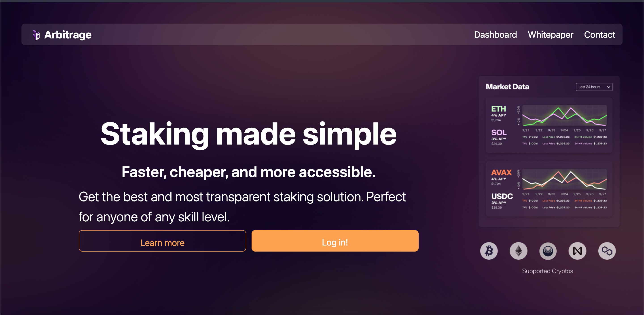The height and width of the screenshot is (315, 644).
Task: Click the Chainlink icon in supported cryptos
Action: click(607, 251)
